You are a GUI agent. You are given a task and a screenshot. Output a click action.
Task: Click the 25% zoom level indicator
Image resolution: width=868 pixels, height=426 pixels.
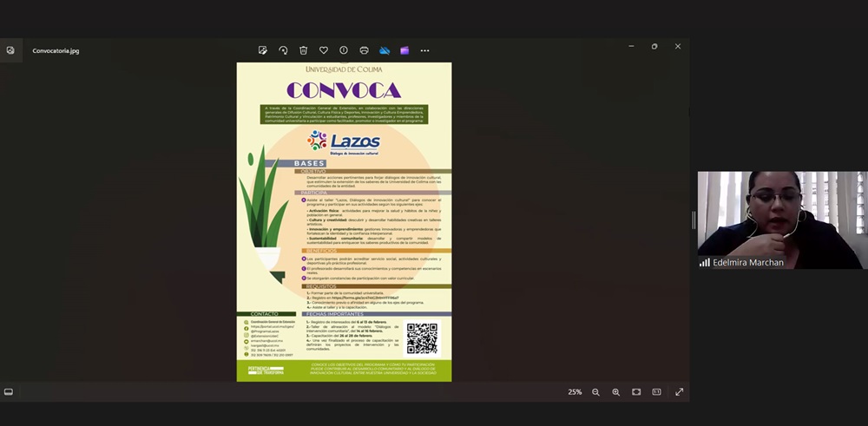click(x=575, y=392)
